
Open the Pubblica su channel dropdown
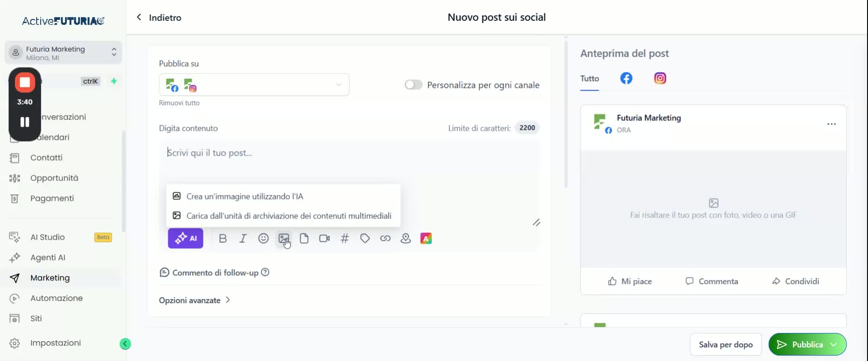[x=254, y=85]
